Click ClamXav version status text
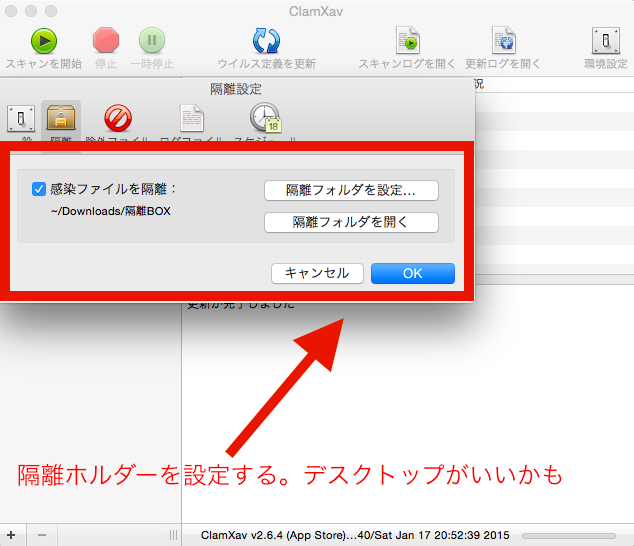This screenshot has height=546, width=634. [355, 535]
